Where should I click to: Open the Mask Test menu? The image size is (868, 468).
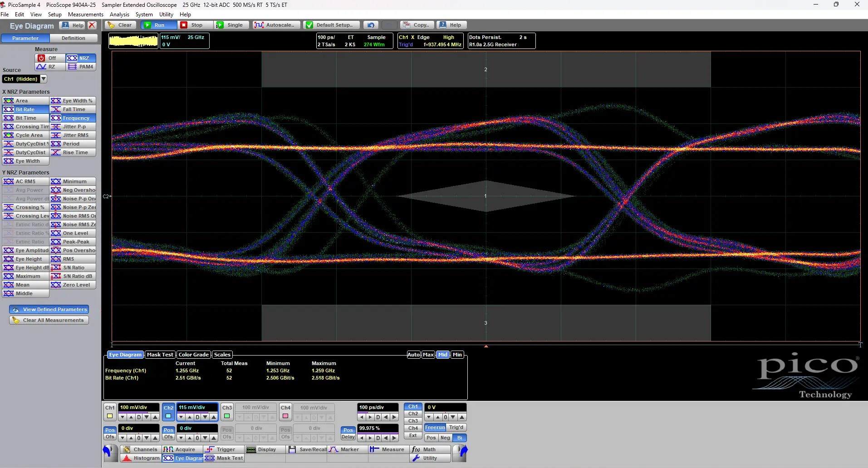pos(224,458)
